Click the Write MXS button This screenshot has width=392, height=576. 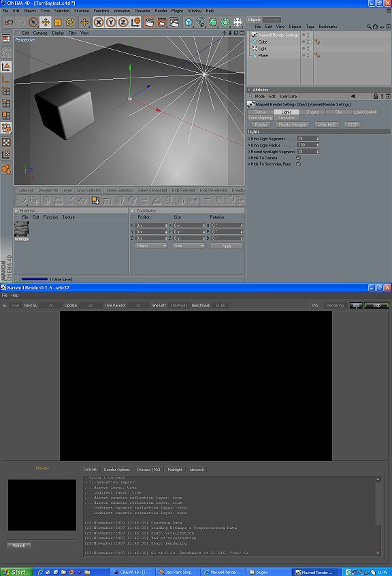(327, 125)
